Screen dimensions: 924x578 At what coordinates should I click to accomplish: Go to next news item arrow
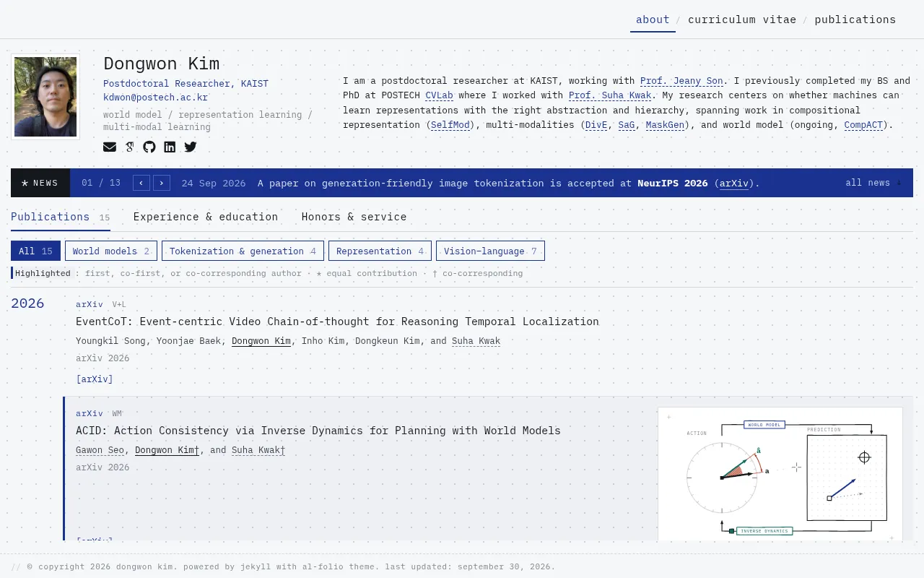tap(162, 183)
